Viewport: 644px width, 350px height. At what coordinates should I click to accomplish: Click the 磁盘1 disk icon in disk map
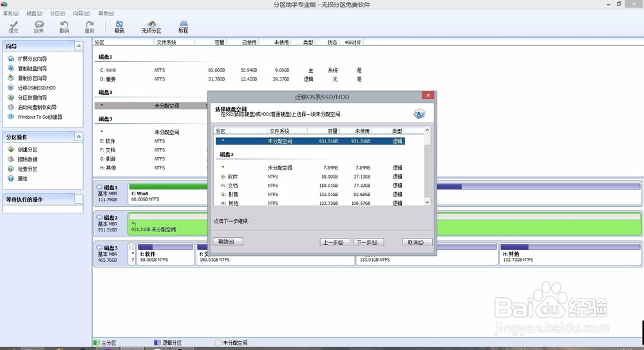click(99, 187)
